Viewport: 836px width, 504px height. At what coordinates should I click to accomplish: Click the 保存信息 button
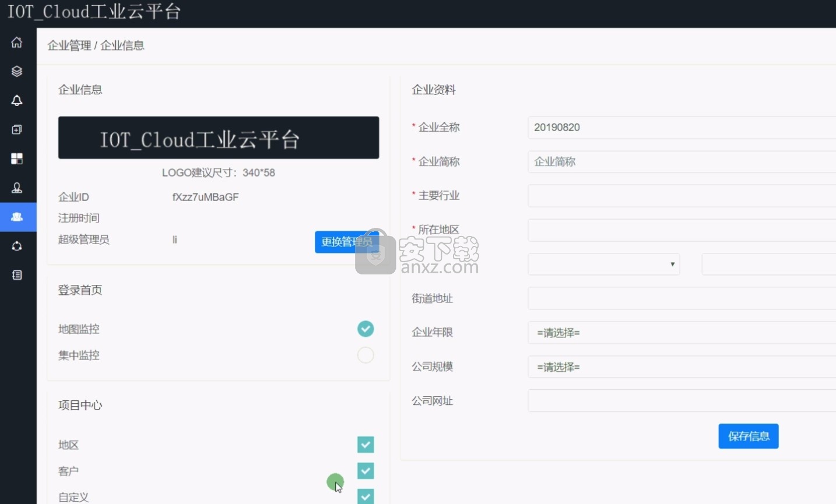coord(749,436)
